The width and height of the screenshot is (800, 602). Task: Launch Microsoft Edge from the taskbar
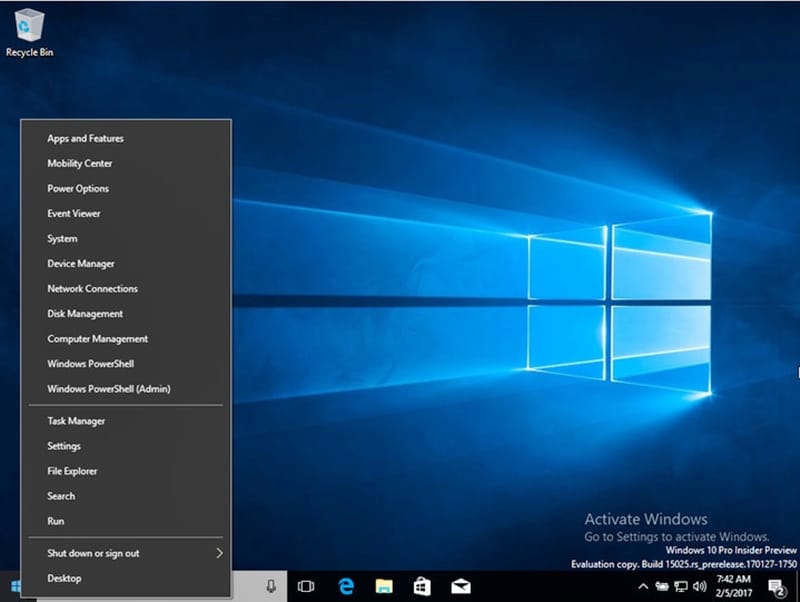(x=347, y=586)
